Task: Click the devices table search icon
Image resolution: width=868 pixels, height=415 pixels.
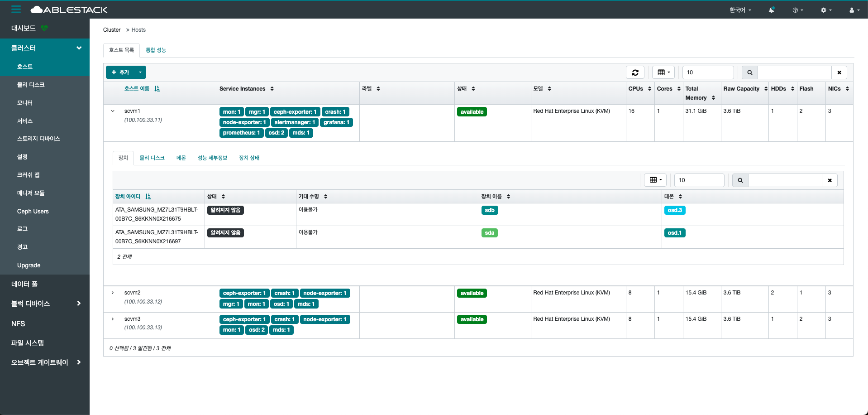Action: (740, 180)
